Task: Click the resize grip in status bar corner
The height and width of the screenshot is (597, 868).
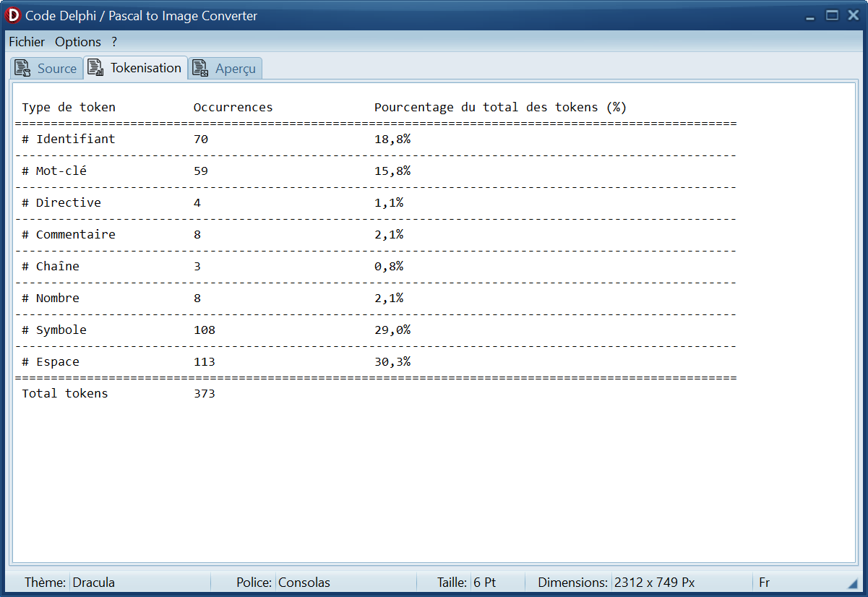Action: (x=853, y=583)
